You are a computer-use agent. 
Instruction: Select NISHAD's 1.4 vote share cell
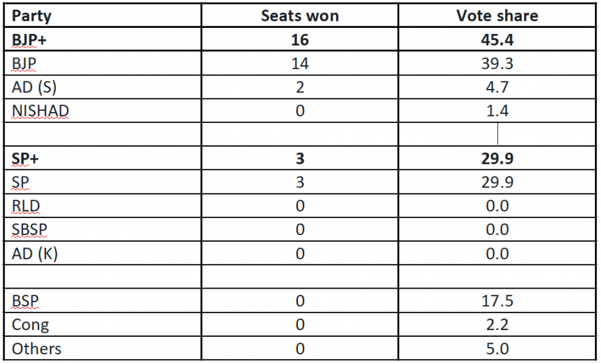click(x=497, y=111)
